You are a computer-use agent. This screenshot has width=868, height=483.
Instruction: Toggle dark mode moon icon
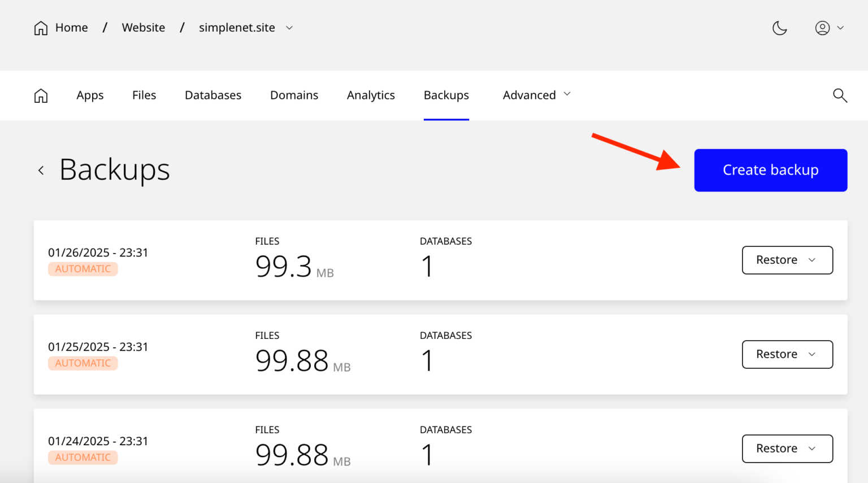779,28
